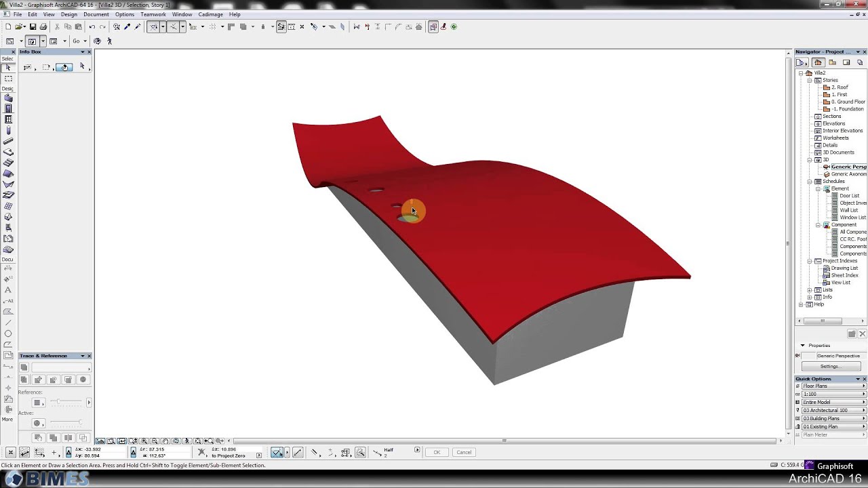Click the orbit globe icon
Screen dimensions: 868x488
[x=97, y=41]
